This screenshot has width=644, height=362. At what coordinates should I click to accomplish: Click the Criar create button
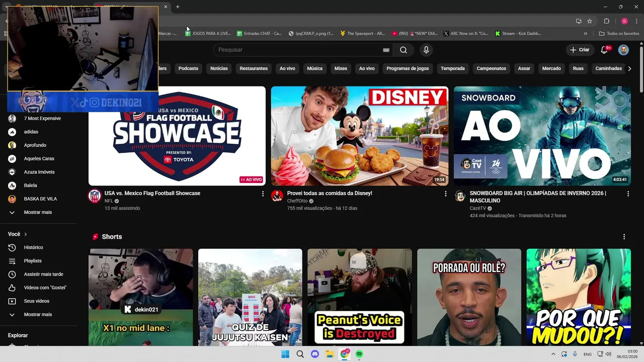pyautogui.click(x=579, y=50)
